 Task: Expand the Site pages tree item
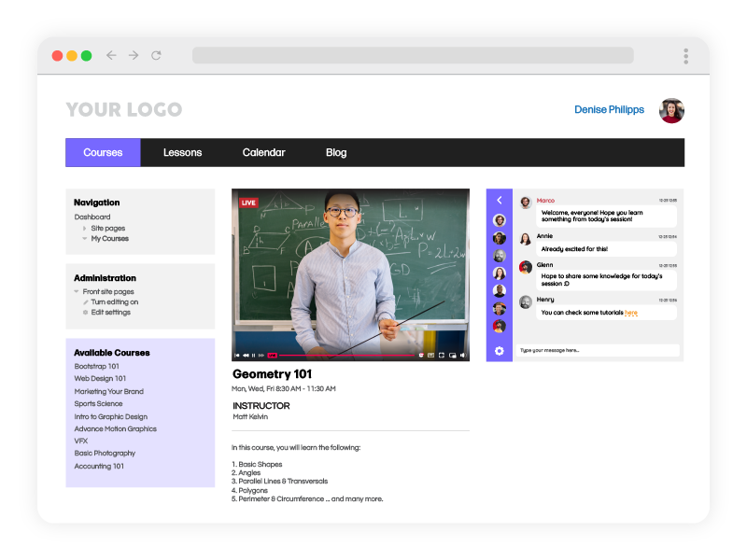coord(85,229)
